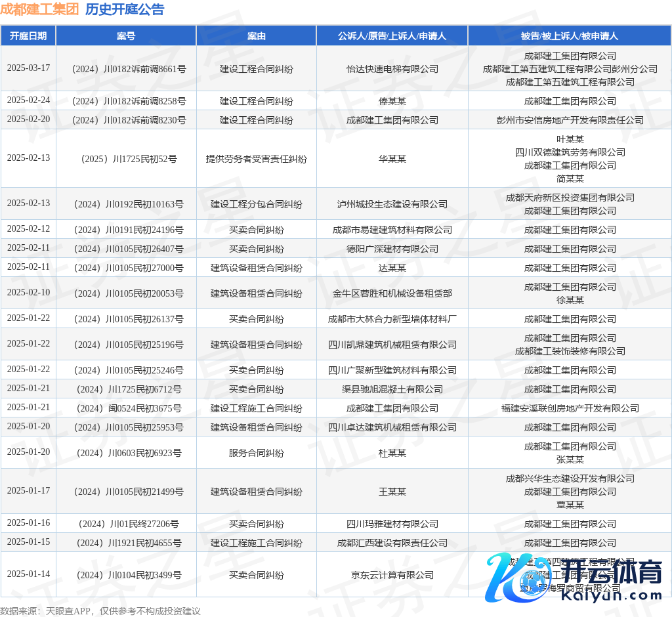Click the 数据来源 天眼查APP footer note
The width and height of the screenshot is (672, 617).
100,610
